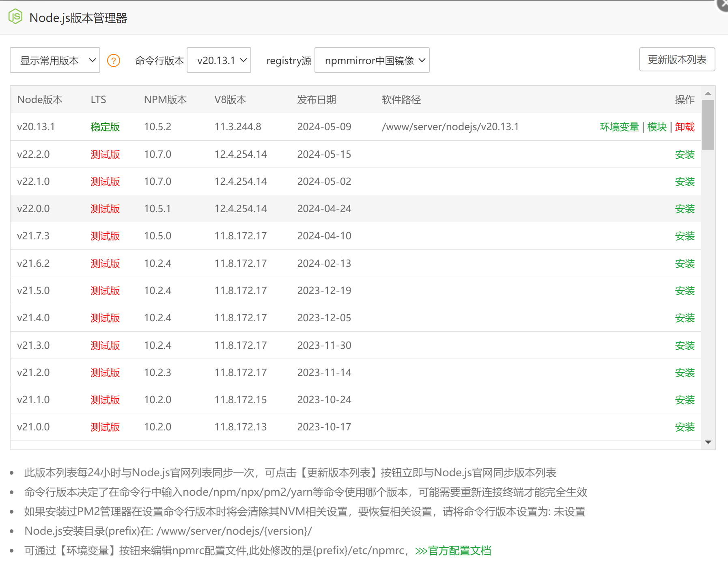The height and width of the screenshot is (574, 728).
Task: Install Node v21.5.0
Action: tap(685, 291)
